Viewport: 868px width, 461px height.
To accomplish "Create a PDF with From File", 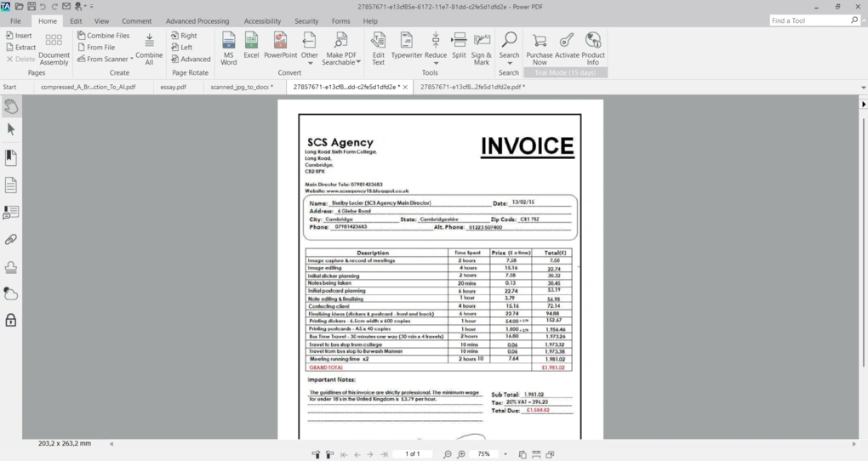I will (97, 47).
